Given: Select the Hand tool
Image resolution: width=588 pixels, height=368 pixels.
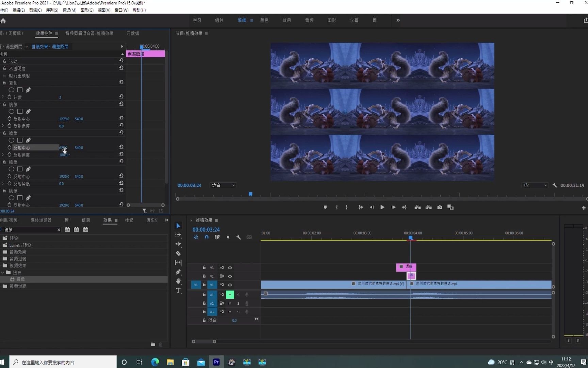Looking at the screenshot, I should pos(178,281).
